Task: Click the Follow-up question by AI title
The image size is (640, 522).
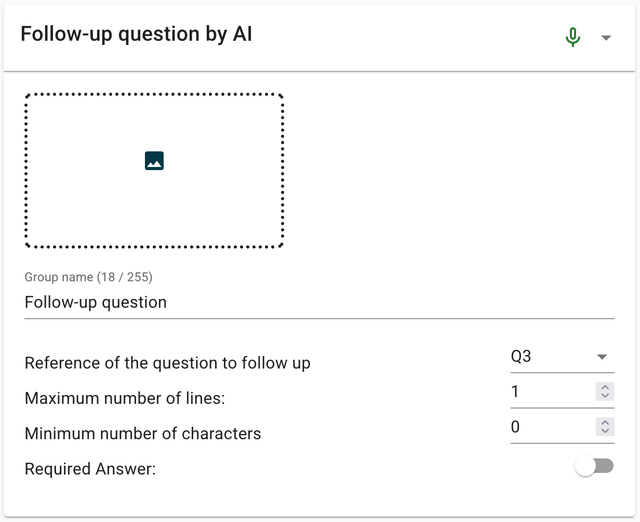Action: tap(136, 35)
